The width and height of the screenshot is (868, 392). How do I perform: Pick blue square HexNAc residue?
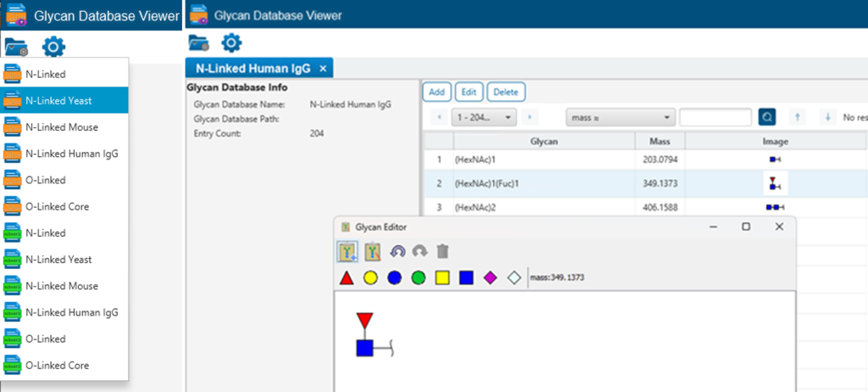(x=467, y=277)
